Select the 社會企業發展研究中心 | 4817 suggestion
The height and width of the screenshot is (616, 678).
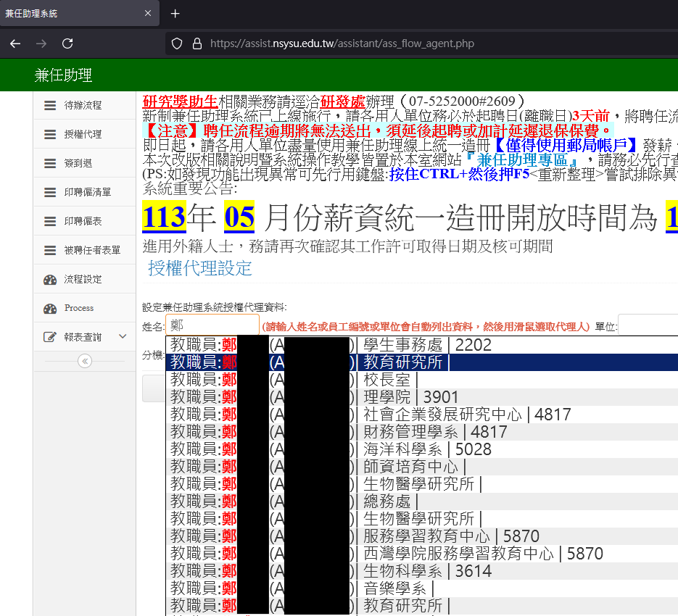click(x=422, y=414)
